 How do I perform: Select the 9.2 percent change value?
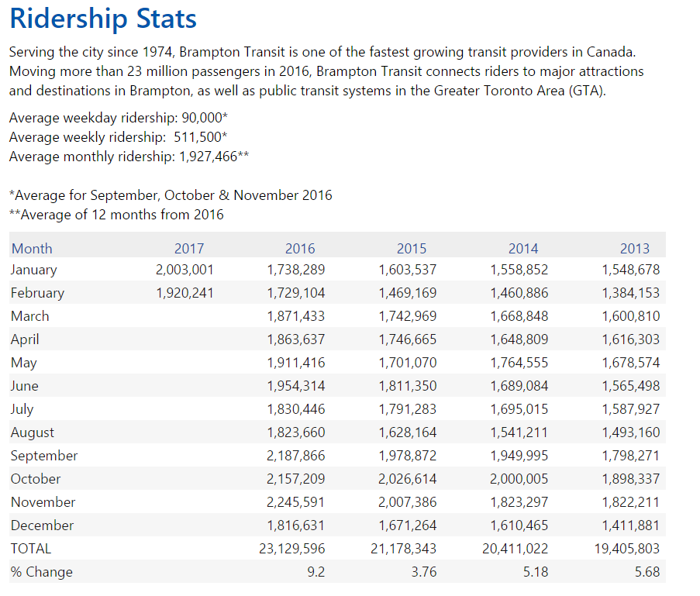click(316, 572)
